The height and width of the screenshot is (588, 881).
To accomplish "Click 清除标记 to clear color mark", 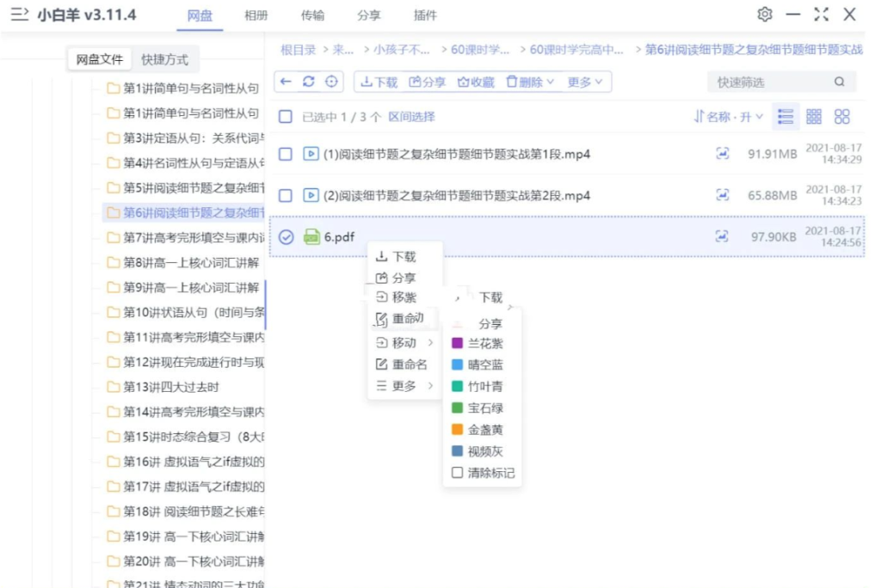I will click(x=483, y=473).
